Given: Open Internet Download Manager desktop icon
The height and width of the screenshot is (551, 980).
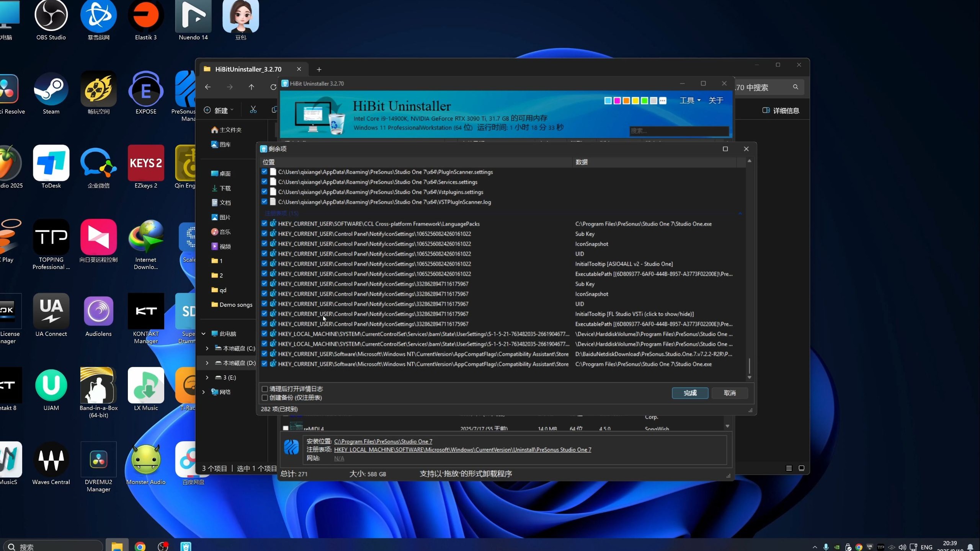Looking at the screenshot, I should [146, 245].
